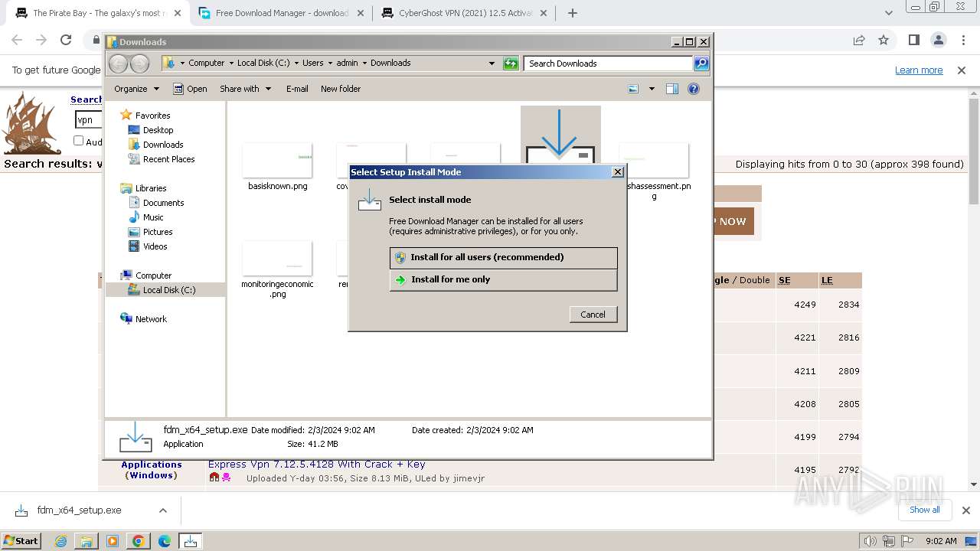Screen dimensions: 980x551
Task: Tick the Audio checkbox on Pirate Bay
Action: (78, 141)
